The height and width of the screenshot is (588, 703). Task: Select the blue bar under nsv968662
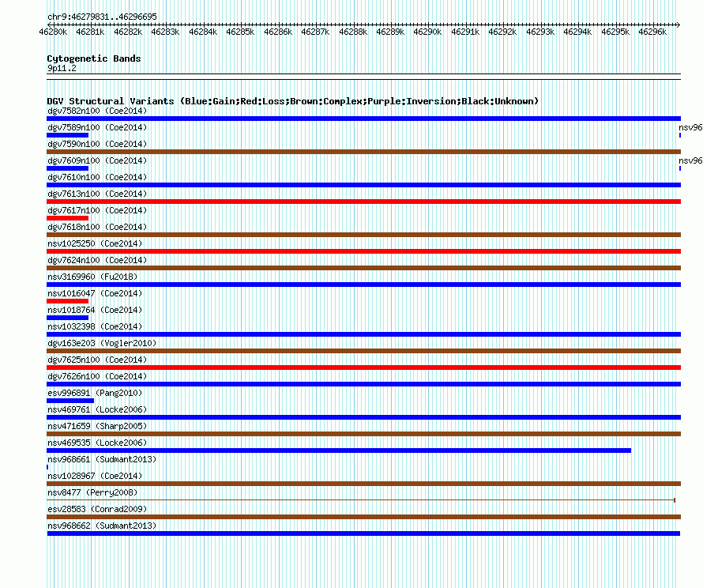363,533
